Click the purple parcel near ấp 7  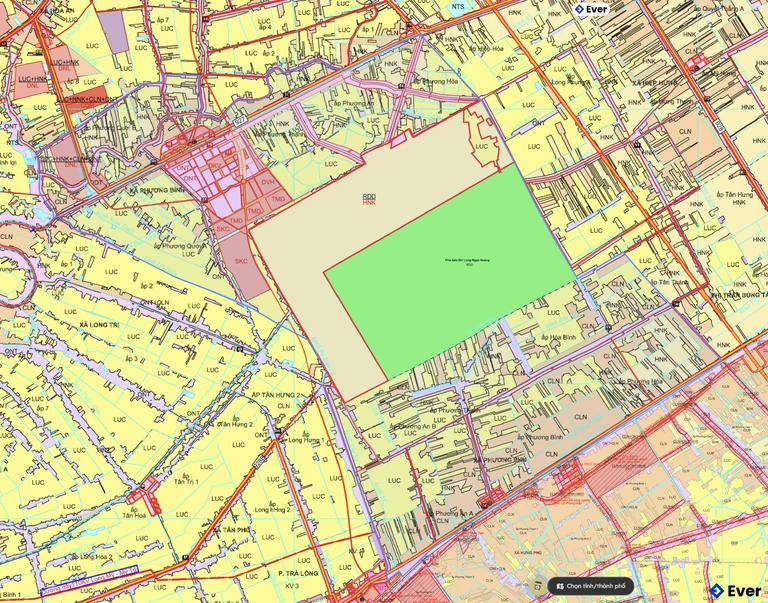pos(113,33)
